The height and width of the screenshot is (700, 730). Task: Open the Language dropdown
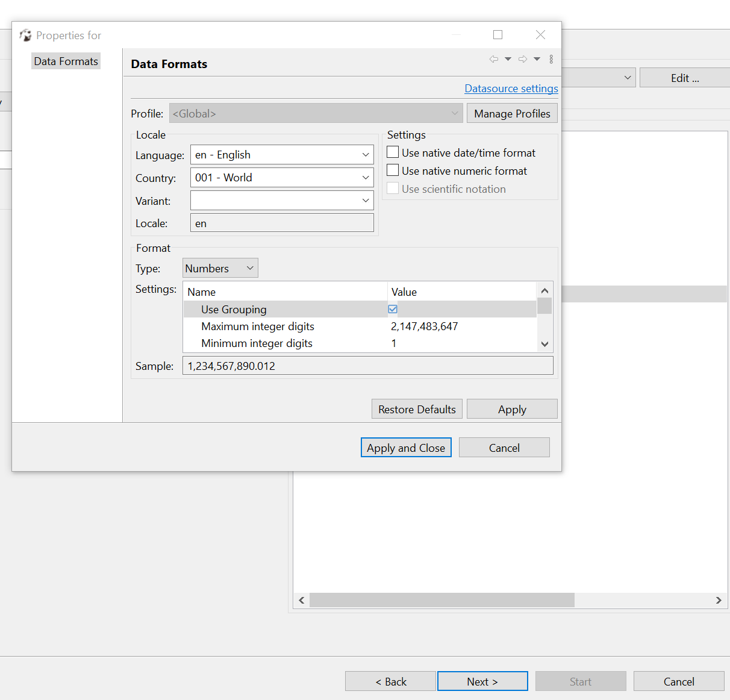point(366,155)
